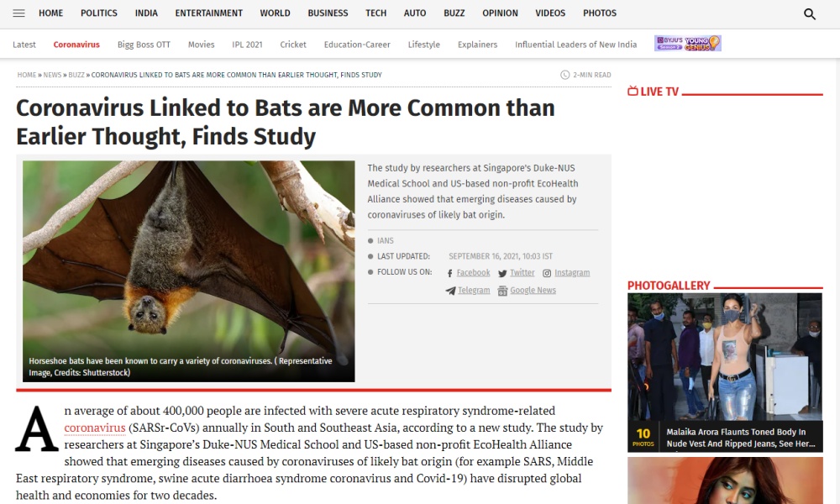Follow the coronavirus link in article text
The image size is (840, 504).
click(x=95, y=428)
